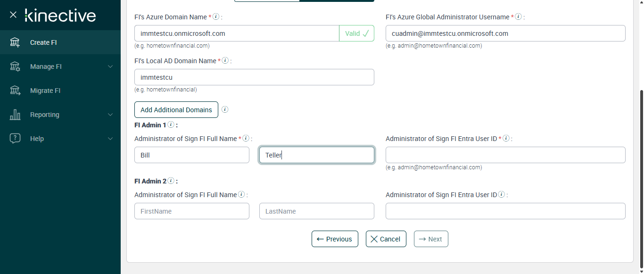Open the Help menu item

[37, 139]
